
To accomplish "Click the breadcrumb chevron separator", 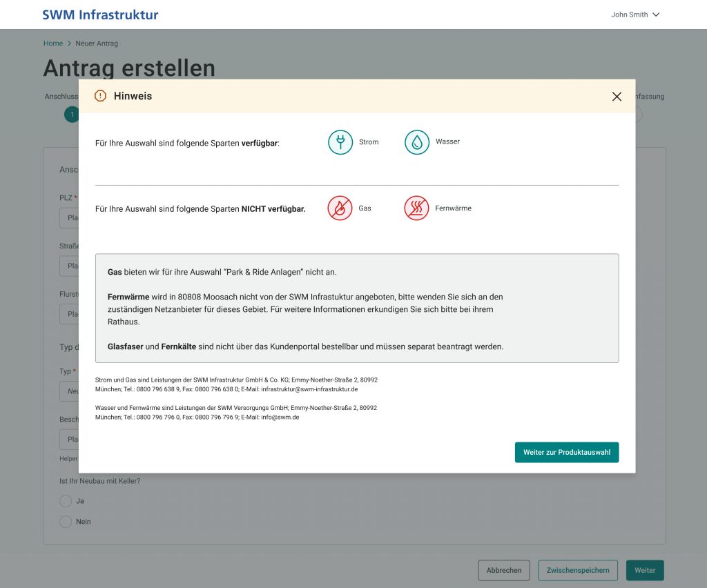I will [x=69, y=43].
